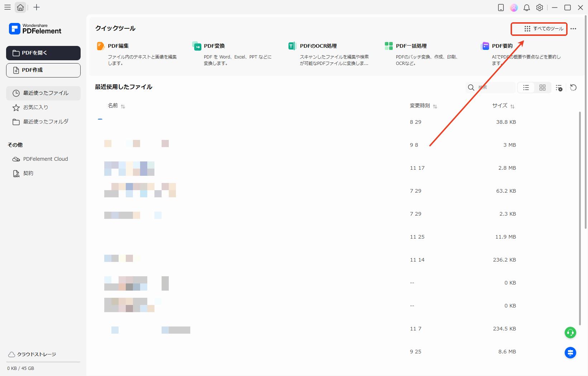Launch the PDF変換 tool
Viewport: 588px width, 376px height.
[x=214, y=46]
